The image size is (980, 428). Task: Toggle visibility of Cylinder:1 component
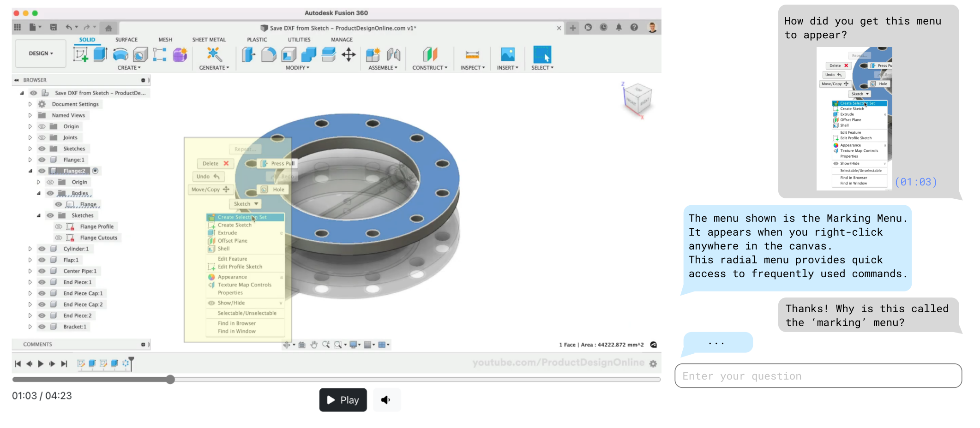(42, 249)
